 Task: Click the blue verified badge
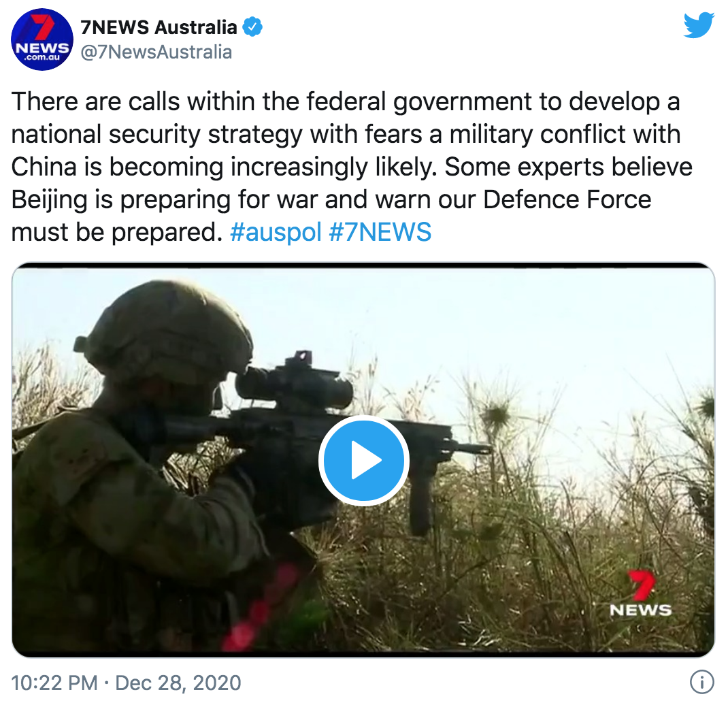coord(253,27)
